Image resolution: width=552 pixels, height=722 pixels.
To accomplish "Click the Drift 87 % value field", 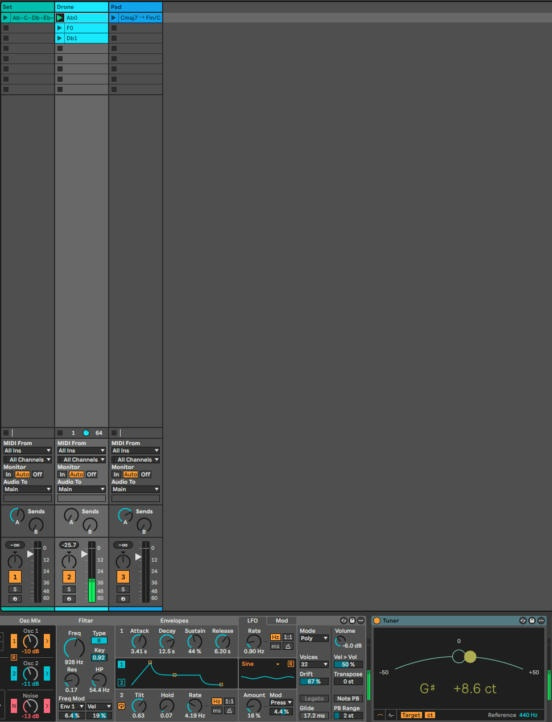I will (x=314, y=681).
